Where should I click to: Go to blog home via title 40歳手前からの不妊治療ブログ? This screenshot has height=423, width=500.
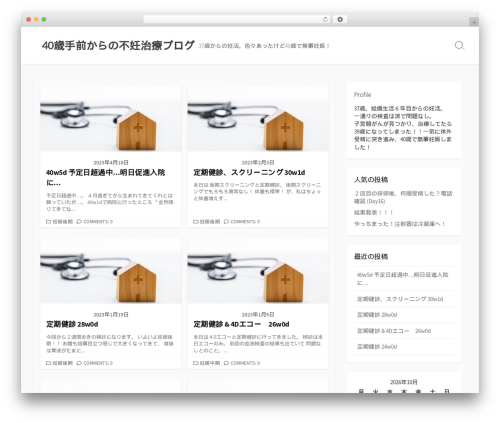coord(118,46)
